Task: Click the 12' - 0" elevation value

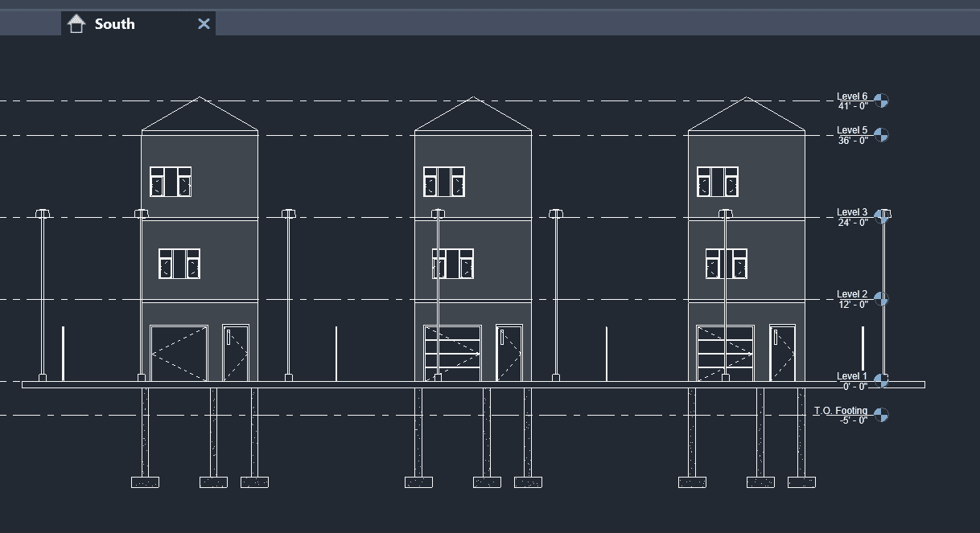Action: pyautogui.click(x=852, y=305)
